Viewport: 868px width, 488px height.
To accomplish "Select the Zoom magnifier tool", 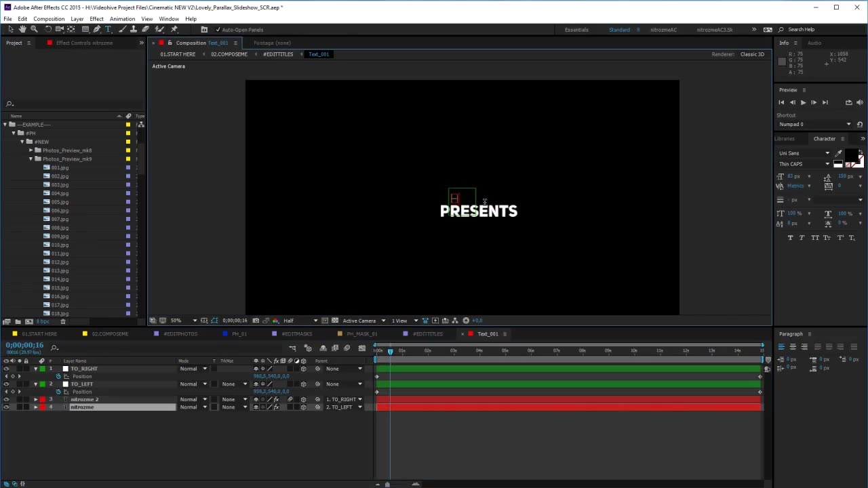I will [x=34, y=29].
